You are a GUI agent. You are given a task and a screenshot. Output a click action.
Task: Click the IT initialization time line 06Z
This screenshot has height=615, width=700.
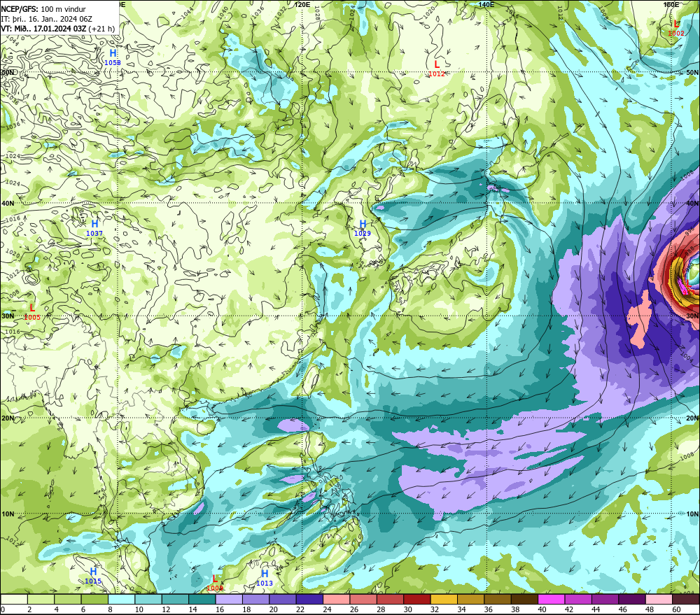tap(46, 19)
